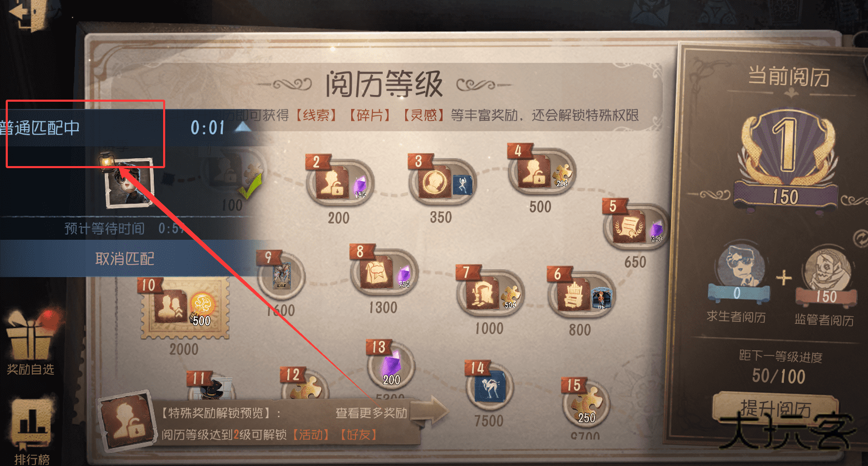Click the character avatar thumbnail with lantern
The width and height of the screenshot is (868, 466).
pos(127,182)
